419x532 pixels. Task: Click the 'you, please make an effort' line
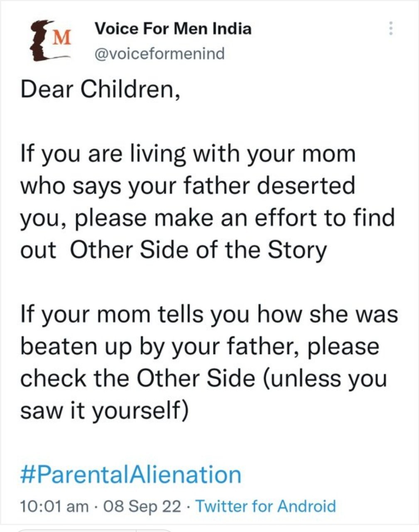click(x=207, y=218)
